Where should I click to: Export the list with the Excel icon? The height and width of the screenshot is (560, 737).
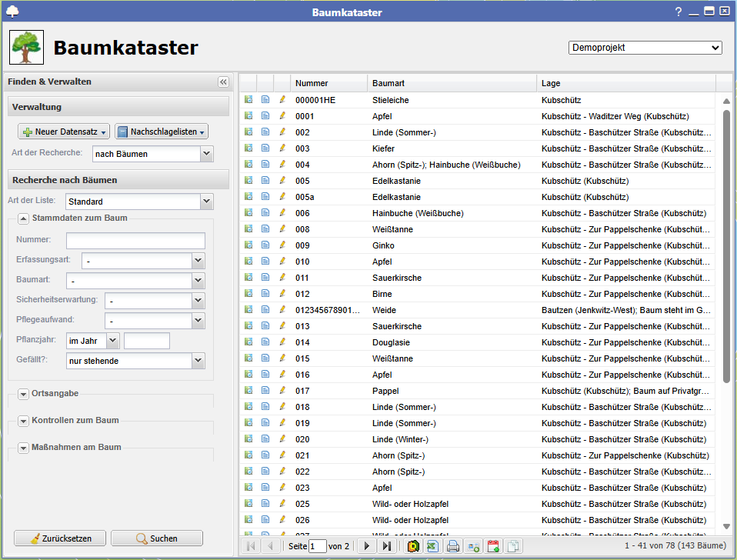tap(432, 546)
